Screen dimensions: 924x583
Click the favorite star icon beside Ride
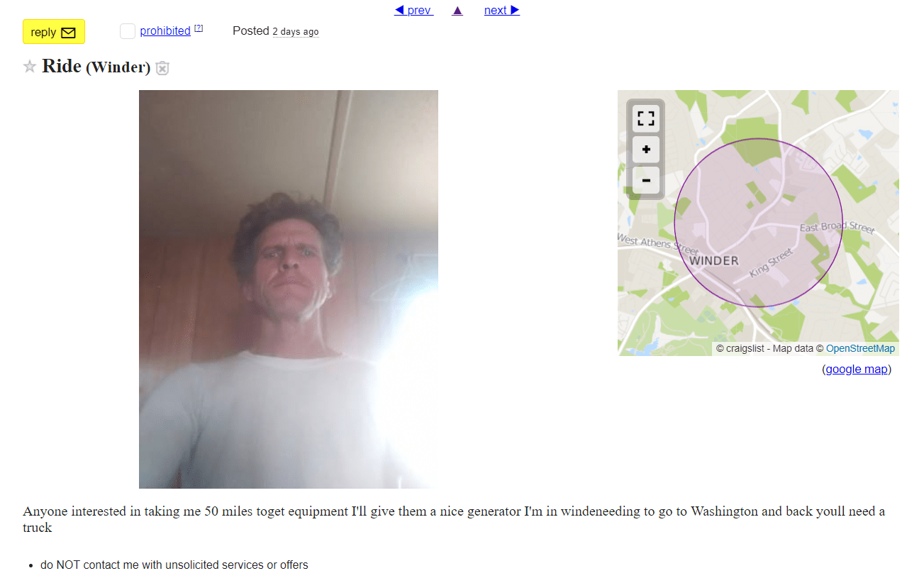30,67
